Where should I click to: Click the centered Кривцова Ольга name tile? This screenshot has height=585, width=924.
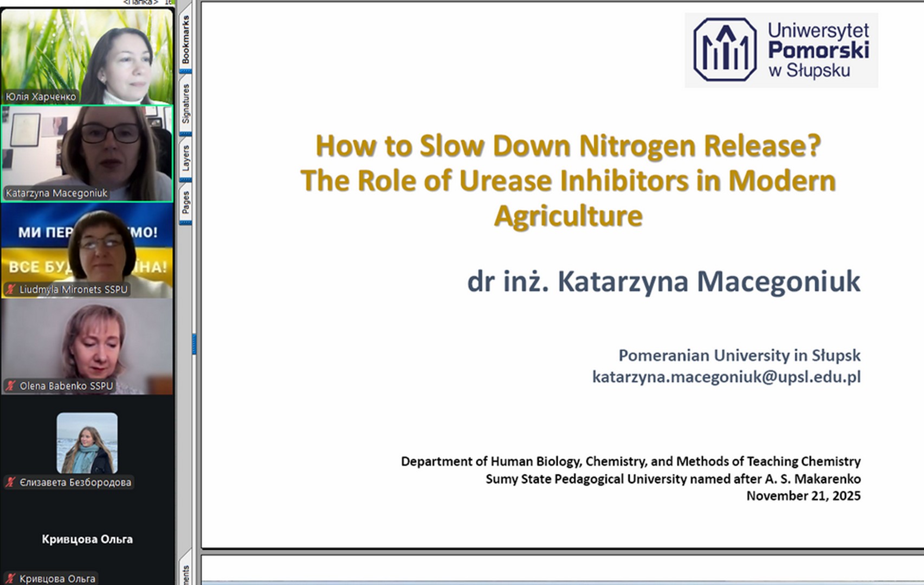click(x=87, y=539)
